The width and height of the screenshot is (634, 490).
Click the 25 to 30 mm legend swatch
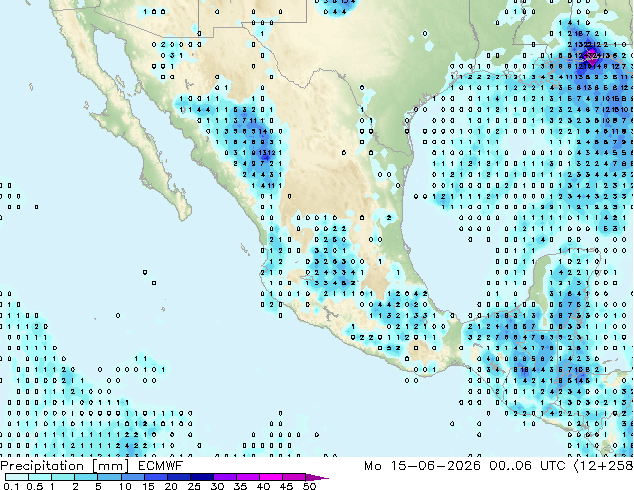coord(201,477)
